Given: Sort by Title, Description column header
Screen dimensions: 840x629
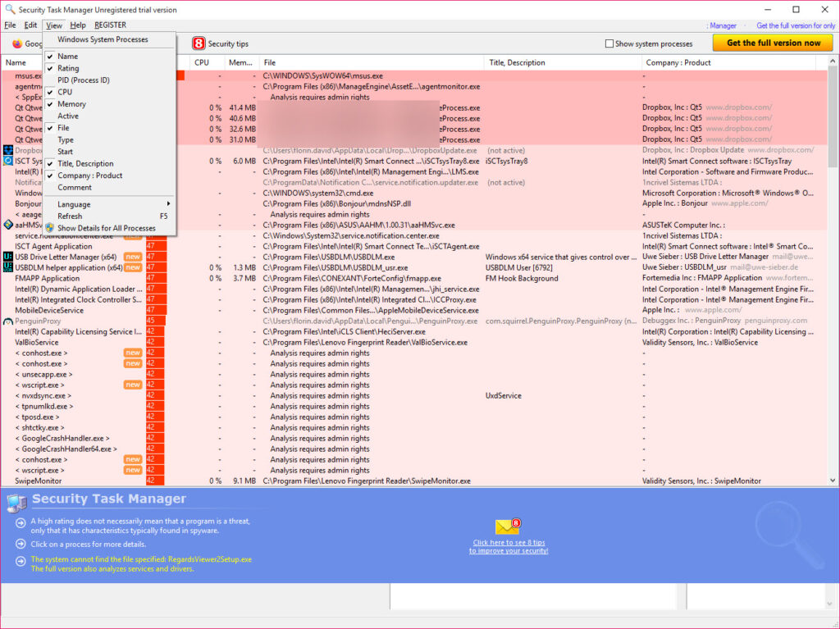Looking at the screenshot, I should (x=563, y=62).
